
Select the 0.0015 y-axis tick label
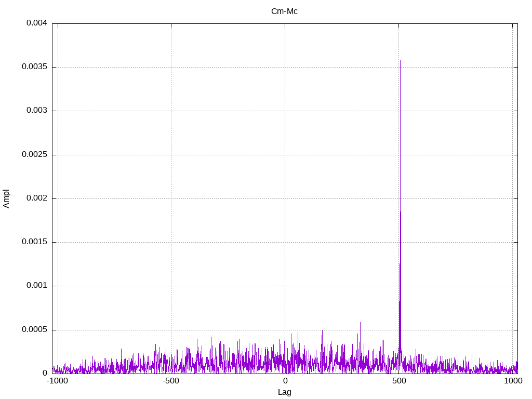[34, 242]
